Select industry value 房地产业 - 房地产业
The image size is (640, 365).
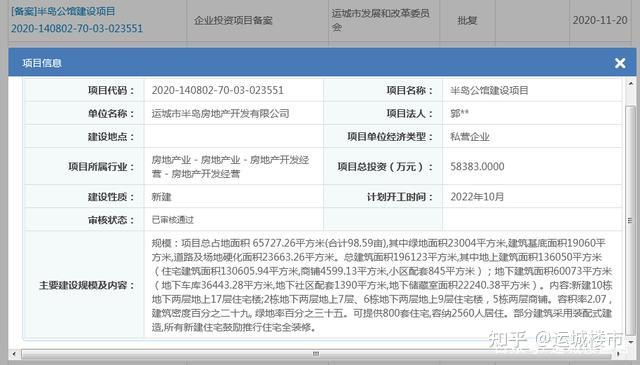pyautogui.click(x=196, y=160)
